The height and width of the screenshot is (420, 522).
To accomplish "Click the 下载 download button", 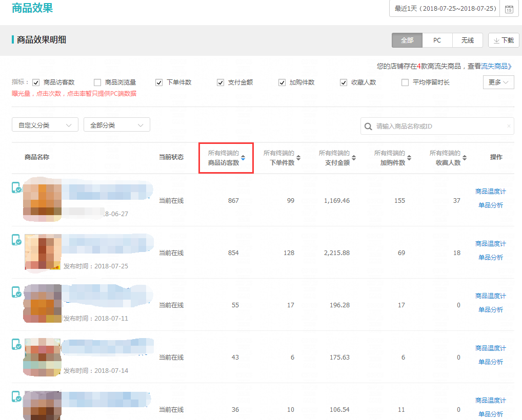I will (504, 40).
